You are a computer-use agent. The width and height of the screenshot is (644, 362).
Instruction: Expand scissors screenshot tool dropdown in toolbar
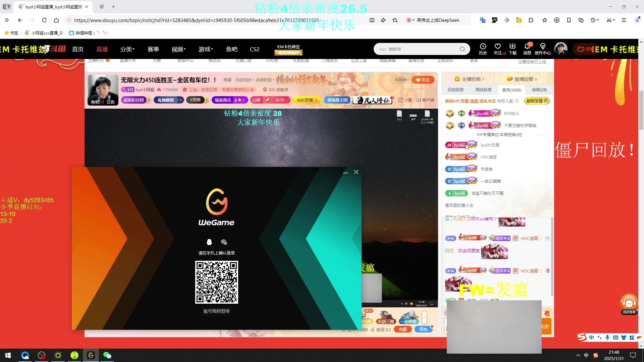(x=611, y=20)
